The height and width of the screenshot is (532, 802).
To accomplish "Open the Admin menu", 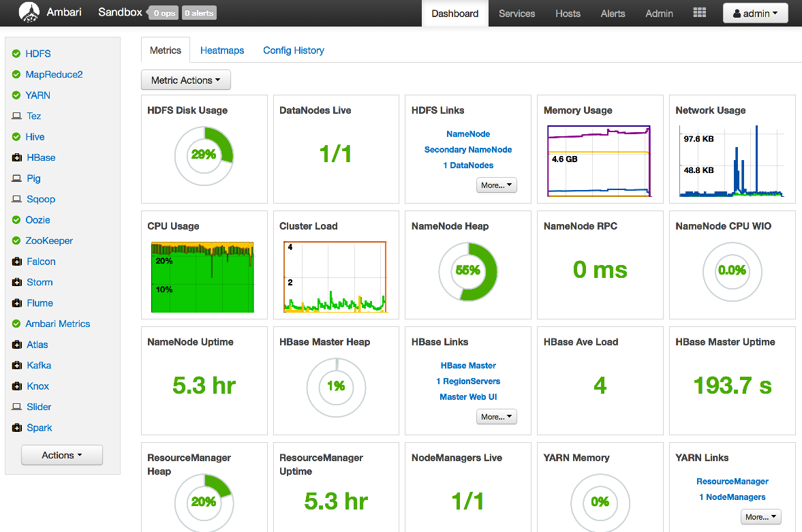I will coord(660,14).
